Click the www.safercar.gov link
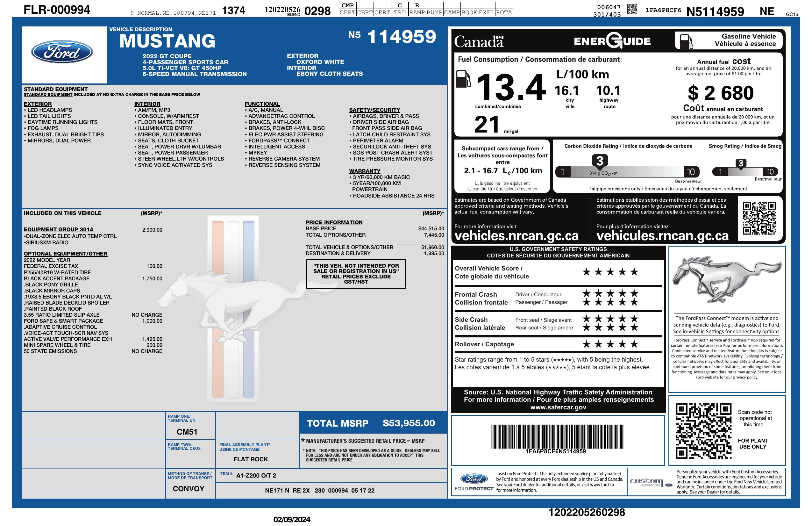The image size is (812, 526). (558, 407)
